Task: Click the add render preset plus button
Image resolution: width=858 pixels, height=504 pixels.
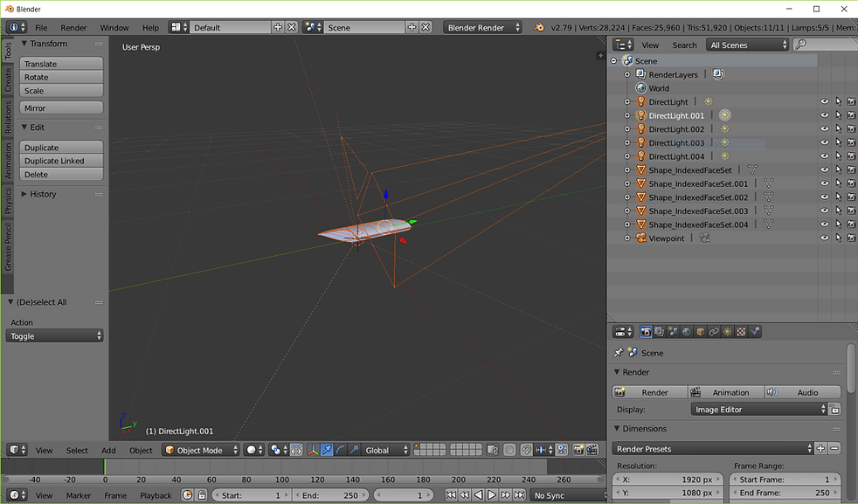Action: (x=820, y=449)
